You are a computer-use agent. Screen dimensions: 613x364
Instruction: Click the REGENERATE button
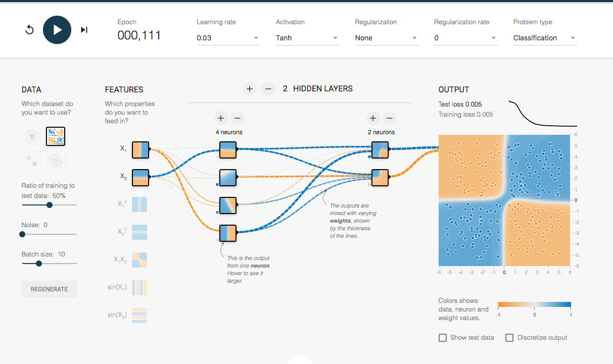pyautogui.click(x=50, y=289)
